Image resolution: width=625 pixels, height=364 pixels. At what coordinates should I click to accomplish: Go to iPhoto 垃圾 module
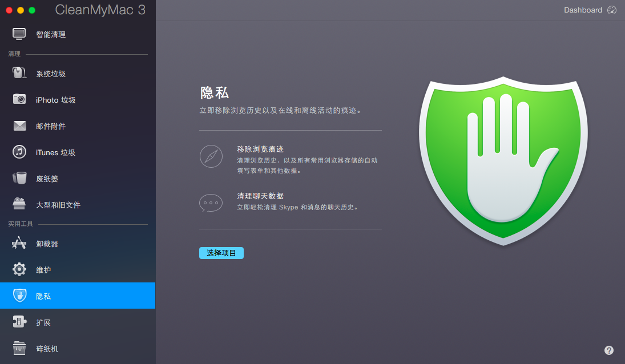coord(78,100)
